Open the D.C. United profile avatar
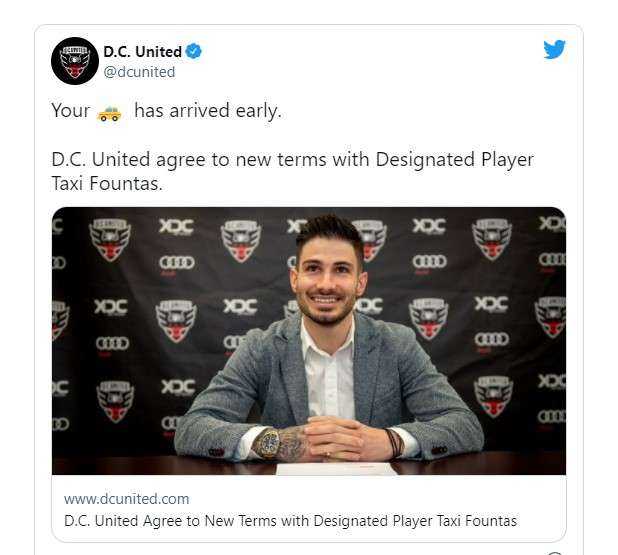This screenshot has height=555, width=618. pos(75,61)
